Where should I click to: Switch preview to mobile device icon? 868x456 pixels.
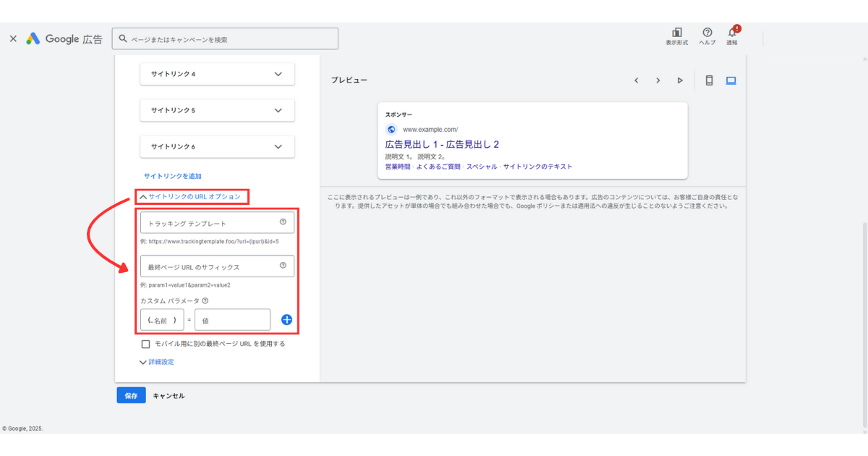[709, 80]
